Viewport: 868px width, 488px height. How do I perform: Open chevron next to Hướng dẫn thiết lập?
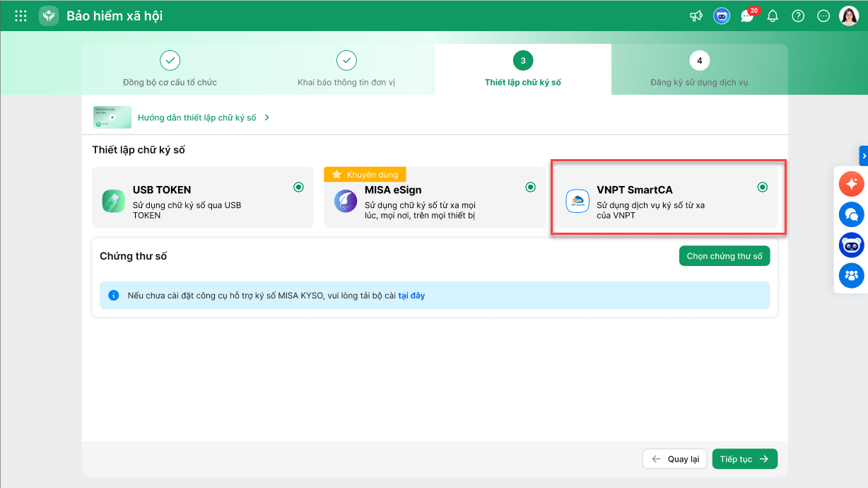click(267, 117)
